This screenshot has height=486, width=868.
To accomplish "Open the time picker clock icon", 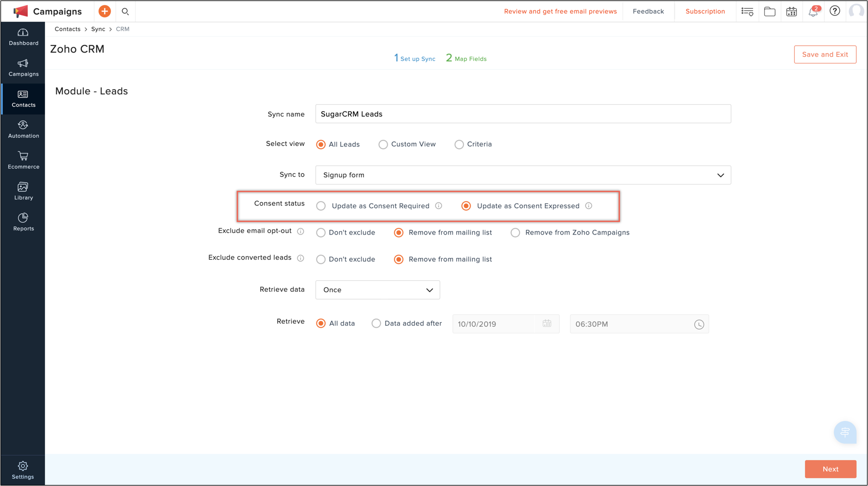I will pos(699,324).
